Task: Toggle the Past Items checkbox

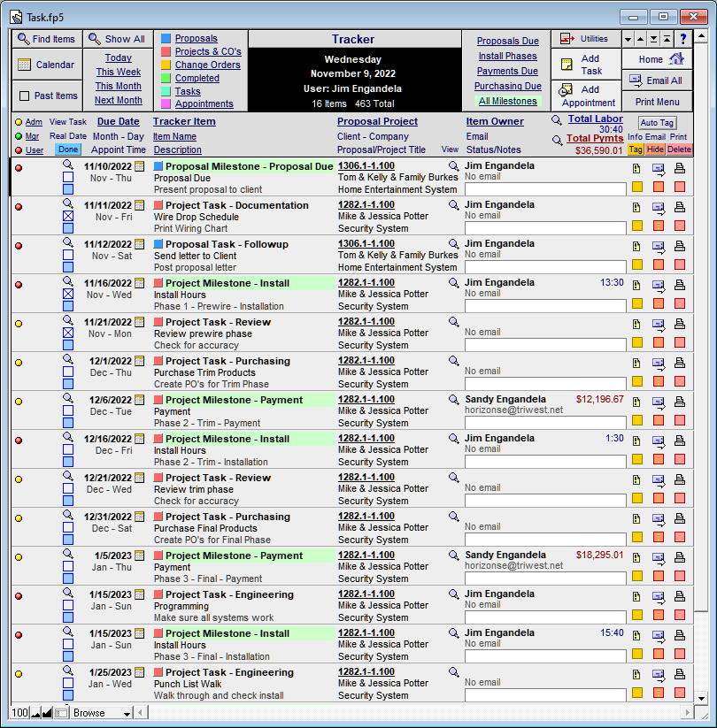Action: [24, 96]
